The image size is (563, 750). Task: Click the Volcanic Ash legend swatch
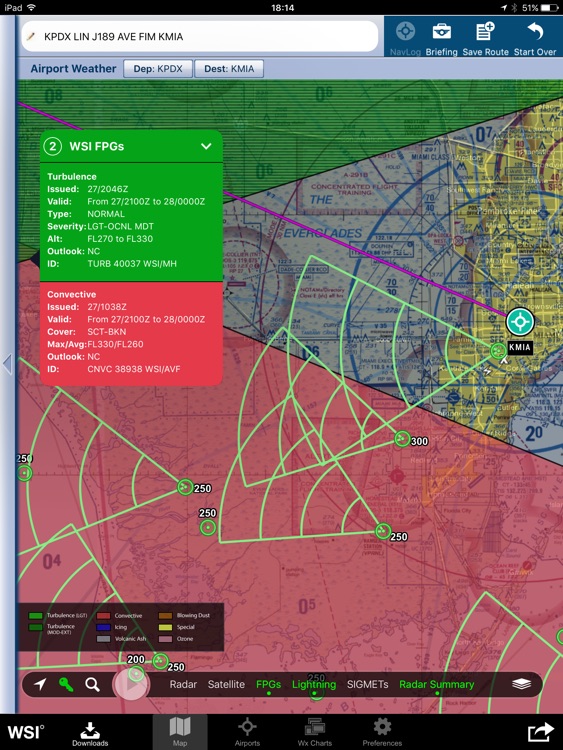coord(103,639)
